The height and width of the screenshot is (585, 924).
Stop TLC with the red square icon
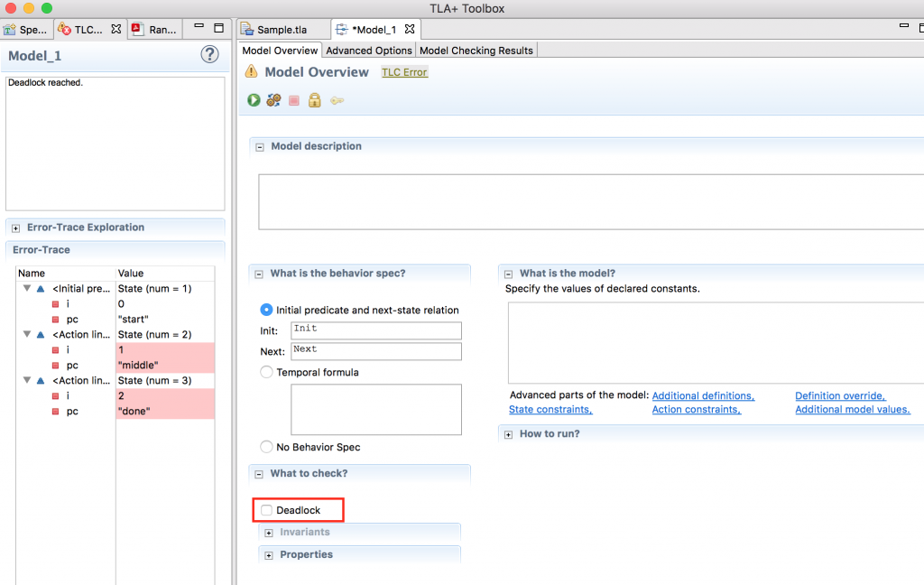[x=294, y=101]
